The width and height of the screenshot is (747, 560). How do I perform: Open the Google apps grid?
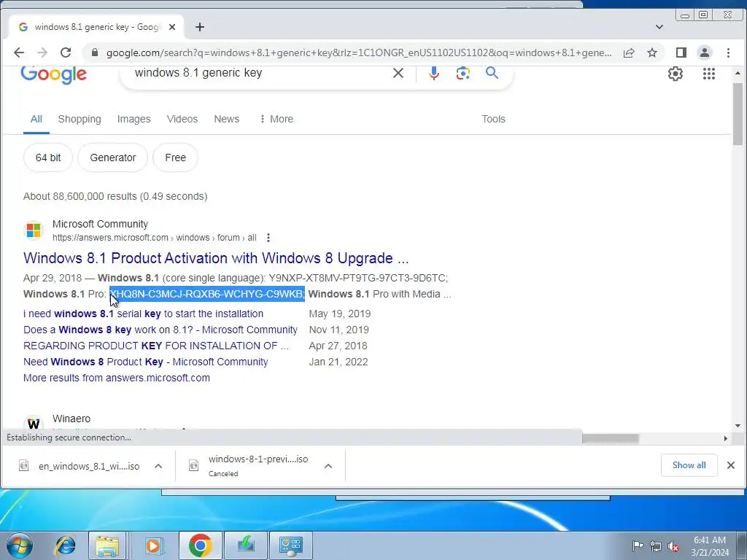(709, 74)
